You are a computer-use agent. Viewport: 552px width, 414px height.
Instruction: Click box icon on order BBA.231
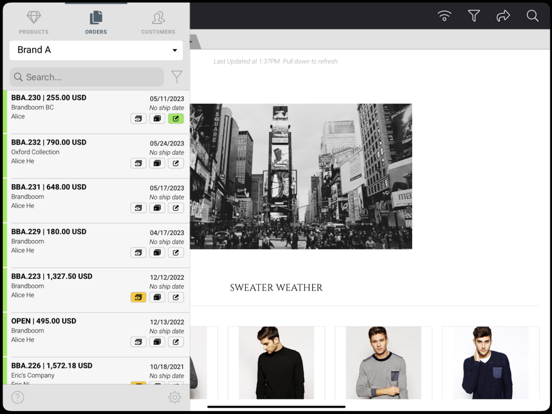coord(157,208)
